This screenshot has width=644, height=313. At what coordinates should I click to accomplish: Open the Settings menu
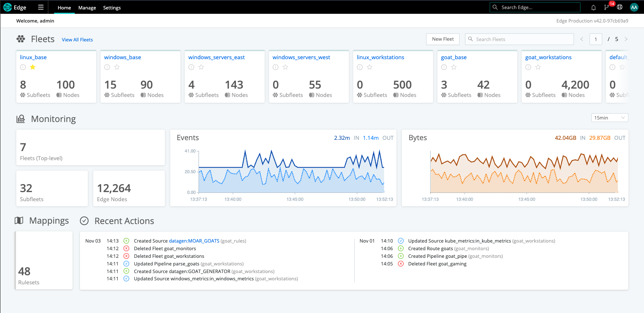coord(112,8)
